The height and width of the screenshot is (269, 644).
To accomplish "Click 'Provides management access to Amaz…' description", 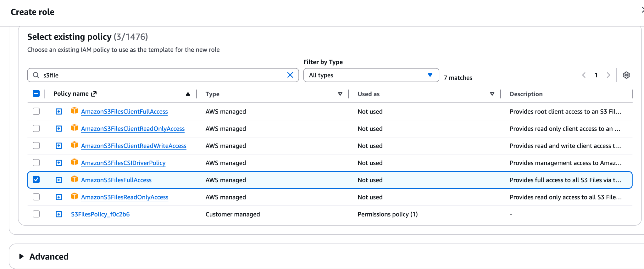I will tap(566, 163).
